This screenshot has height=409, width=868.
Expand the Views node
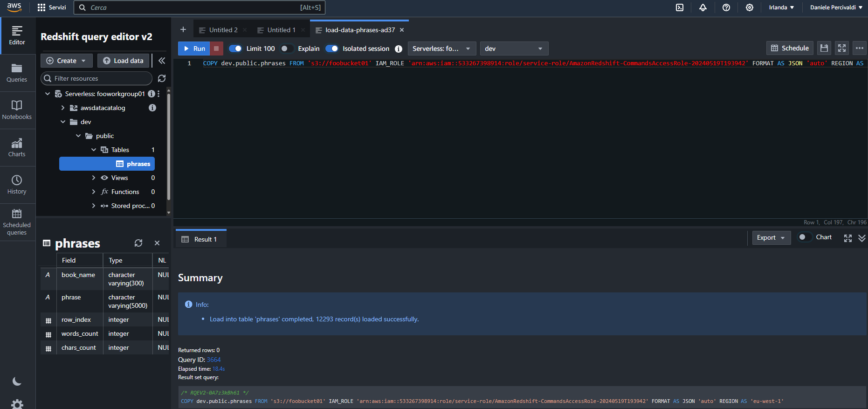(x=94, y=178)
